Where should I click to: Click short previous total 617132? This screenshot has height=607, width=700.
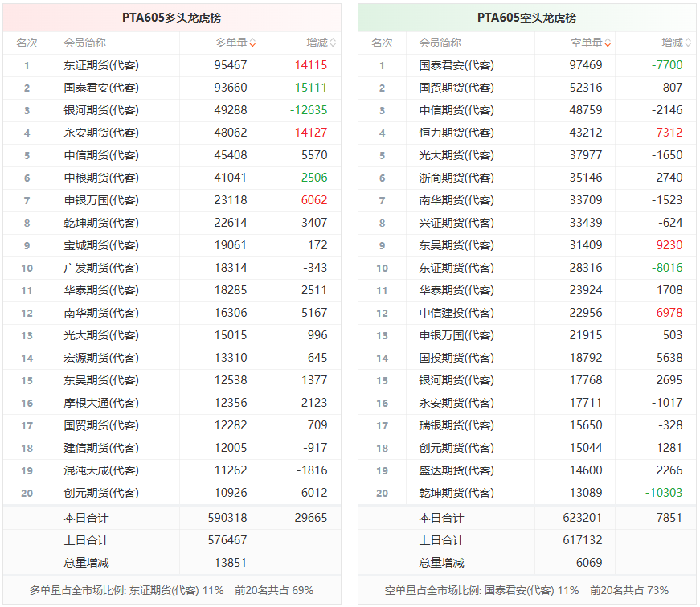click(583, 540)
